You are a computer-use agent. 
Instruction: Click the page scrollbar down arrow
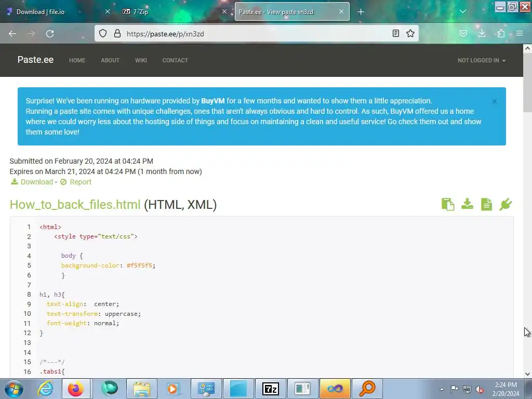(x=527, y=374)
